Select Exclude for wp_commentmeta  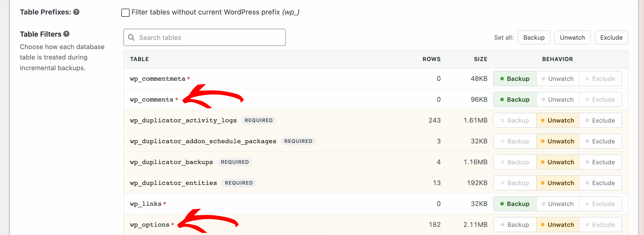point(601,79)
